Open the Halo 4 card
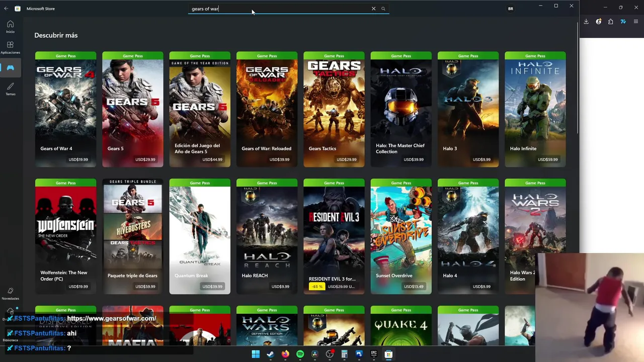 tap(468, 236)
